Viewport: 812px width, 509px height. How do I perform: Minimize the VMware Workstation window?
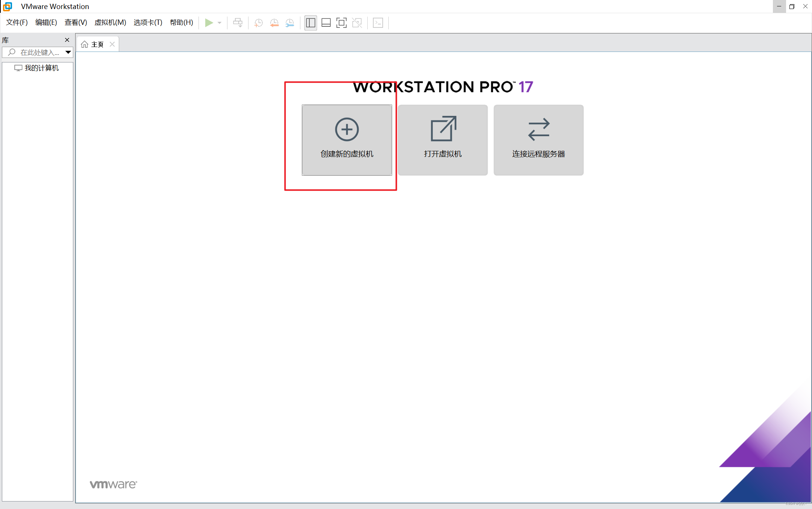click(x=779, y=6)
